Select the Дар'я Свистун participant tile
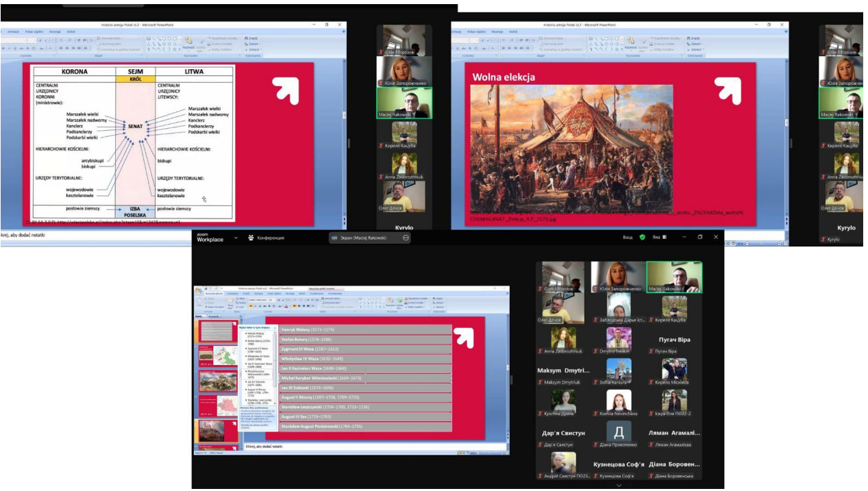 click(564, 434)
